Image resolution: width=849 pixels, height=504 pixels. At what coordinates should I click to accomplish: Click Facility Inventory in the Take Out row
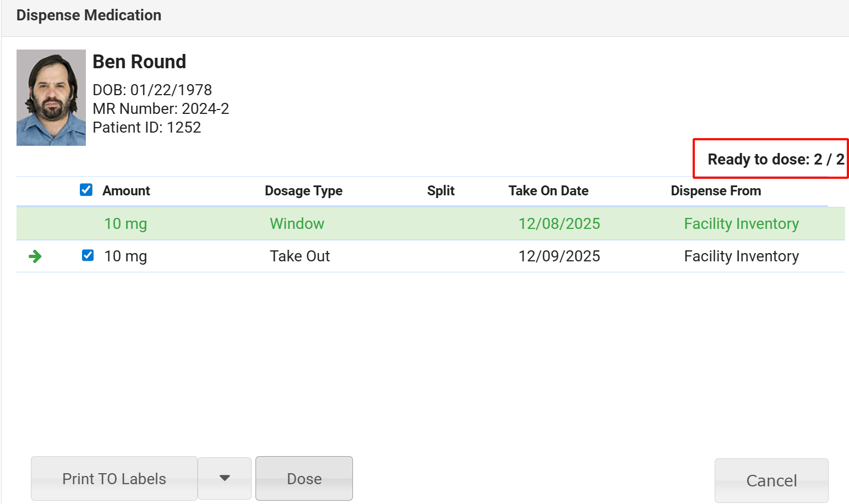741,256
